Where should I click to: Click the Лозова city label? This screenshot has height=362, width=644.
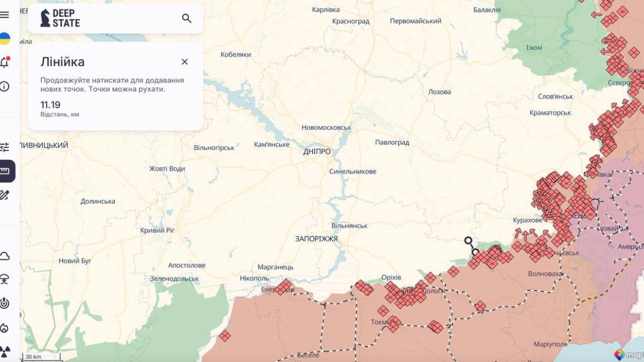440,92
